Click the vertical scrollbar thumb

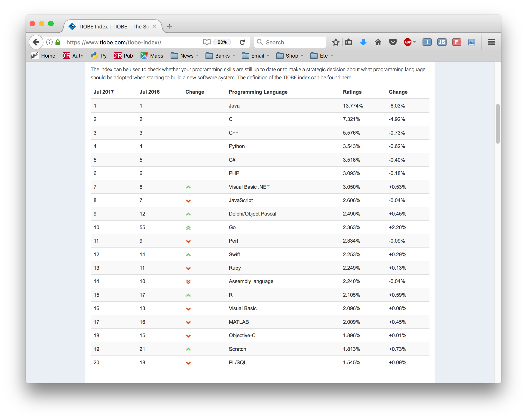[498, 124]
